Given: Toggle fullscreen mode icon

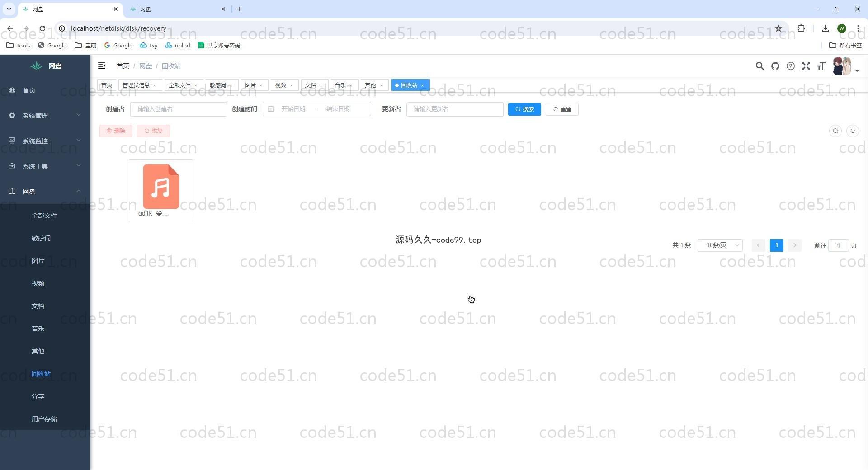Looking at the screenshot, I should (806, 66).
